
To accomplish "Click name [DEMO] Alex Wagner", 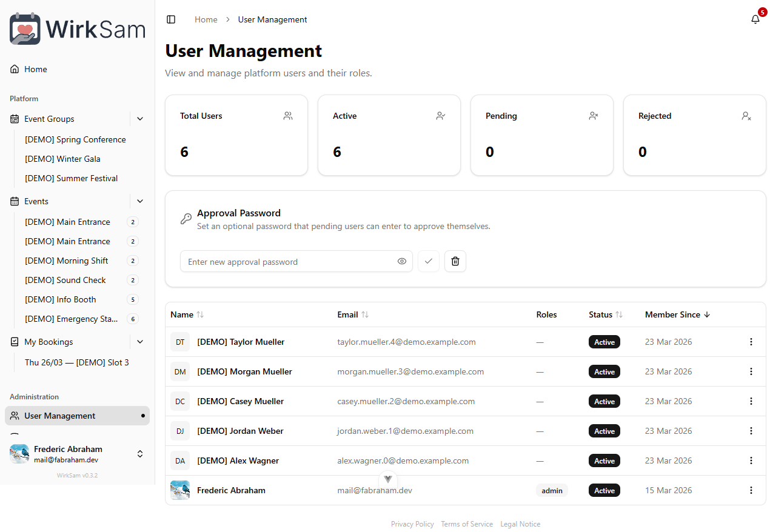I will coord(238,461).
